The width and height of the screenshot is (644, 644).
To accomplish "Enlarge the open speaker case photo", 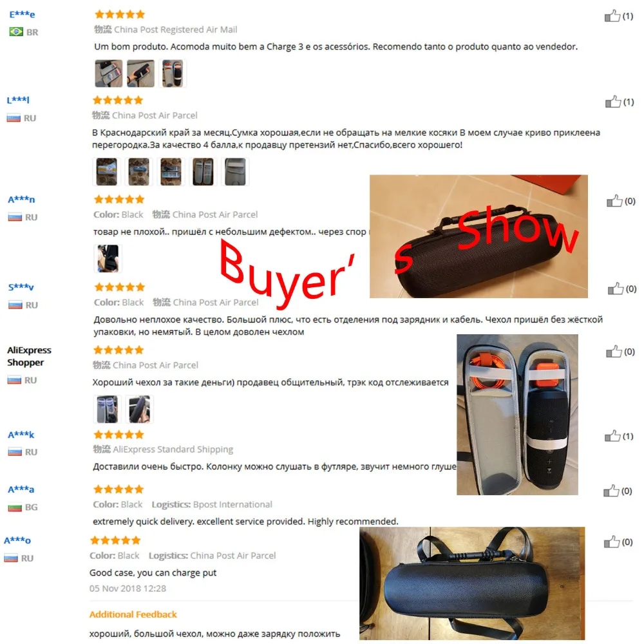I will (517, 414).
